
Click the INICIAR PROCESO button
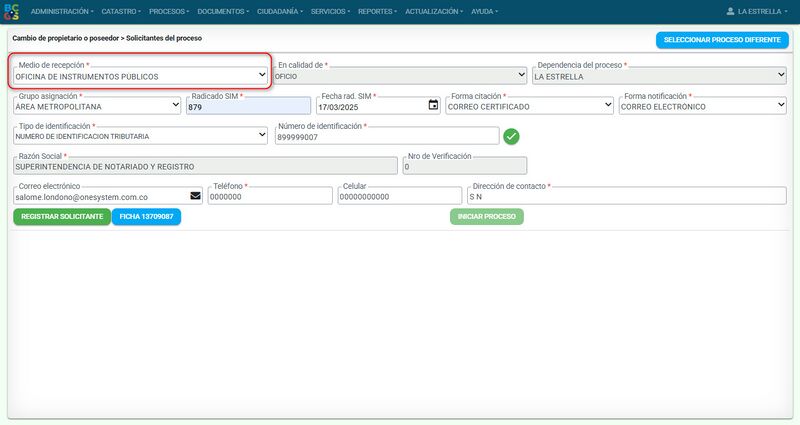pos(487,216)
